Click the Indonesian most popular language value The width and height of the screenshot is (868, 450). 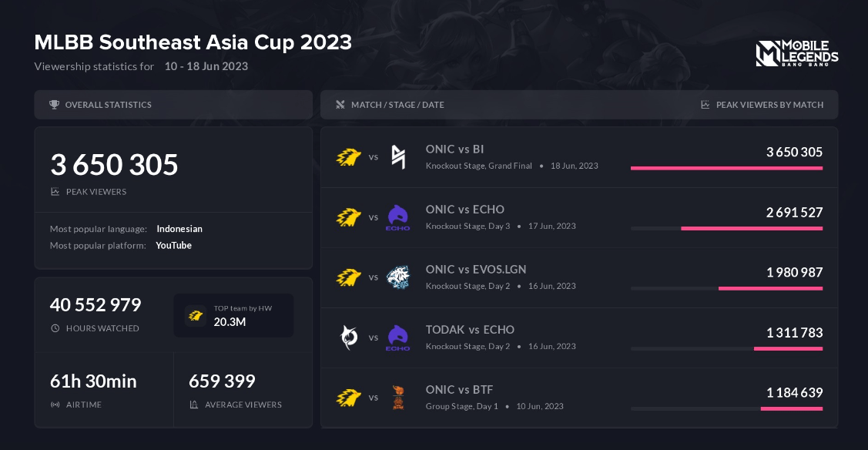pyautogui.click(x=179, y=229)
